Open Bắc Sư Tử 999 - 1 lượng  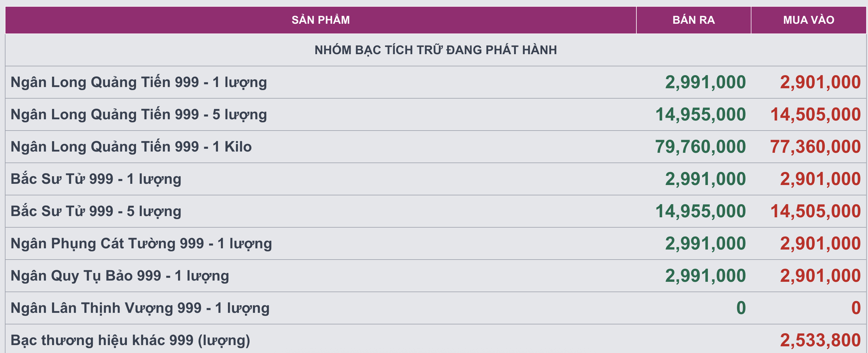(x=96, y=179)
